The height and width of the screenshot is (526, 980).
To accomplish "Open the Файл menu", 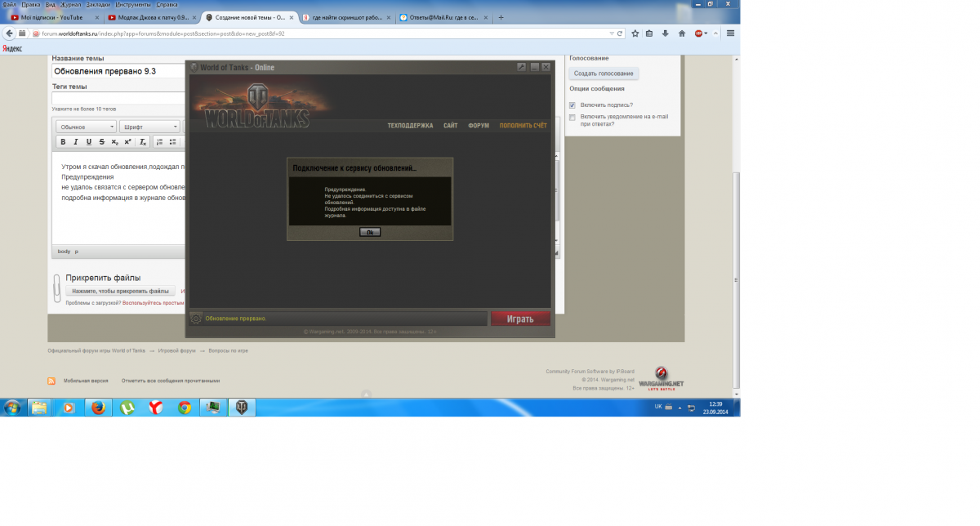I will [x=10, y=4].
